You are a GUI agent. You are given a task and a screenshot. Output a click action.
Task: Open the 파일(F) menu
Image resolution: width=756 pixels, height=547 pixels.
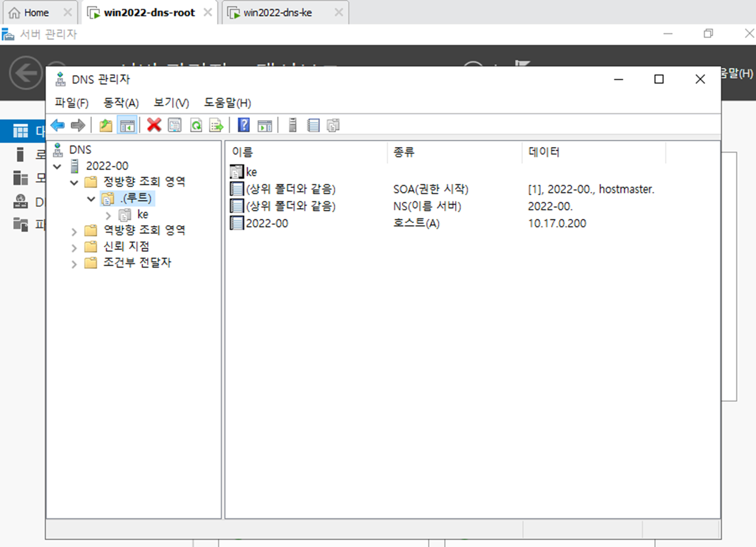(72, 103)
